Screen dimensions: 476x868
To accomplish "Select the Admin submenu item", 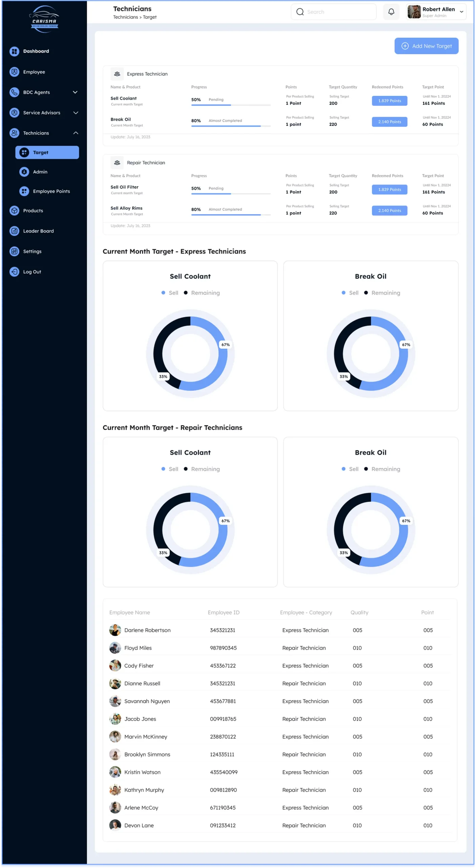I will (40, 172).
